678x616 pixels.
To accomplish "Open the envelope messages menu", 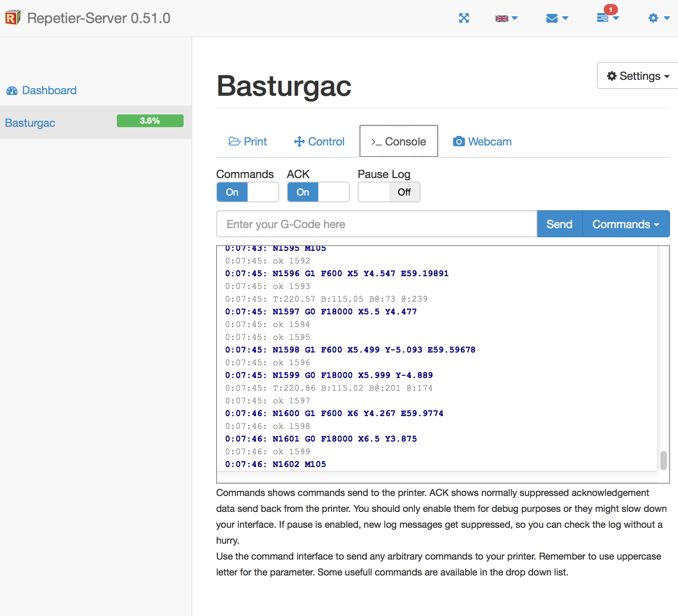I will 557,18.
